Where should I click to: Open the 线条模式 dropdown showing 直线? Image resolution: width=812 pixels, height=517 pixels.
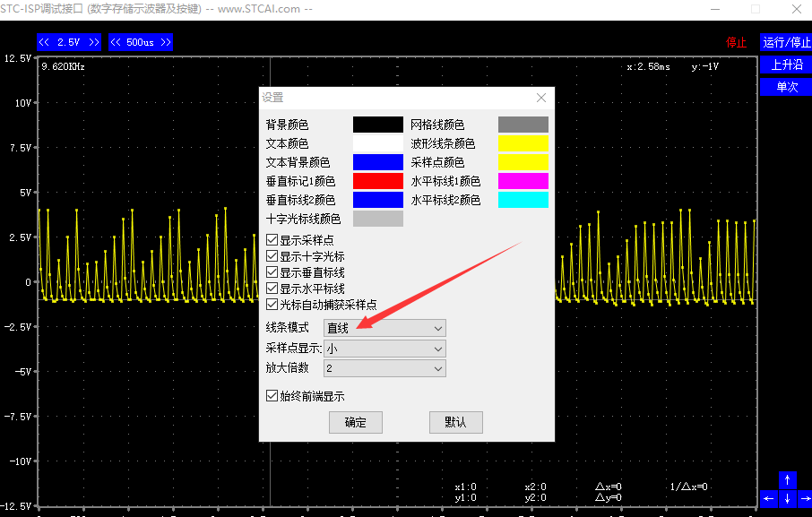click(x=384, y=328)
